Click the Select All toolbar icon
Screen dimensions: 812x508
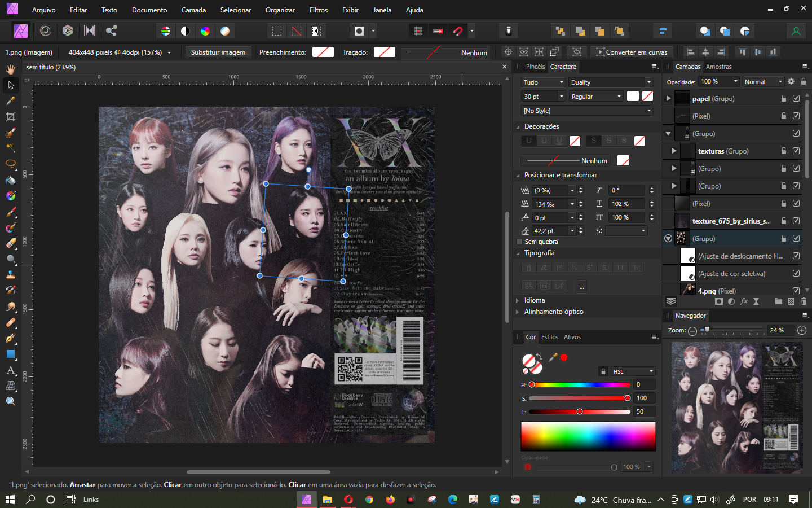[277, 31]
